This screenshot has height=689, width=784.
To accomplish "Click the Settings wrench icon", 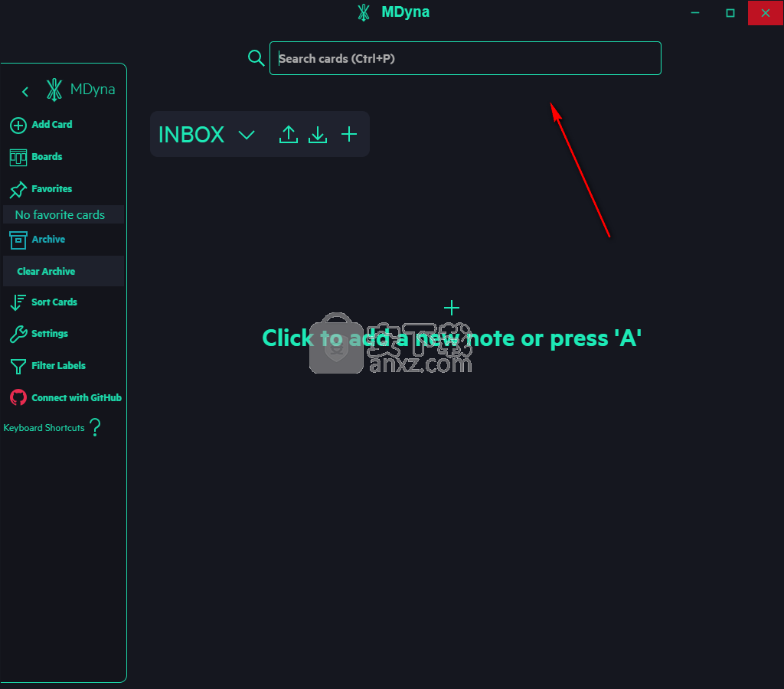I will tap(18, 334).
